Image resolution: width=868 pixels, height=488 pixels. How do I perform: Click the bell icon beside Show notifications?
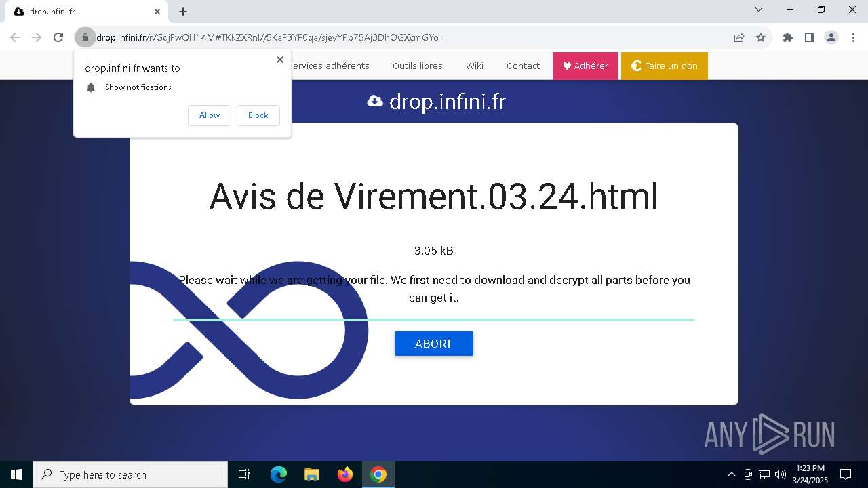click(x=91, y=87)
